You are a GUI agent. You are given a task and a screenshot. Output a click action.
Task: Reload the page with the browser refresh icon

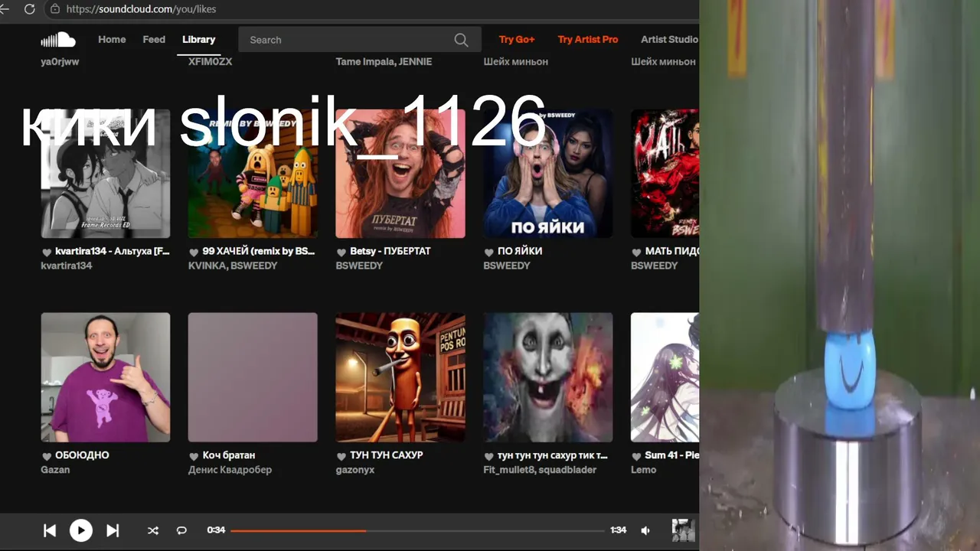tap(30, 9)
